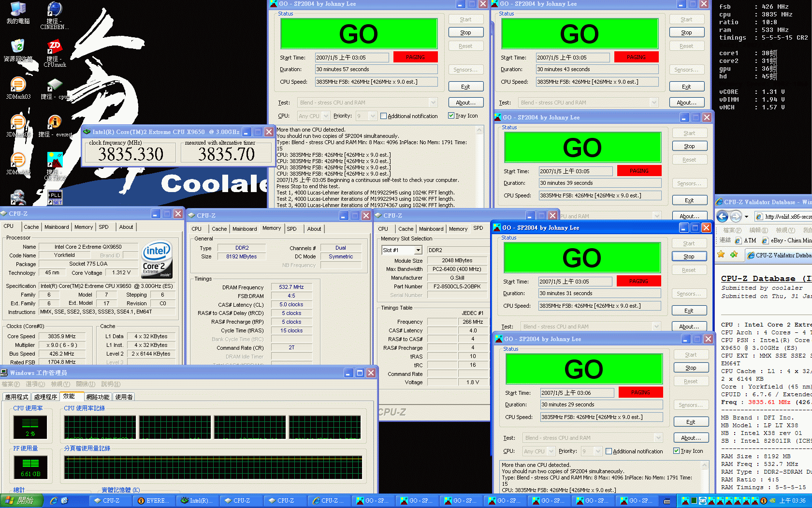The height and width of the screenshot is (508, 812).
Task: Click the orange Everest info tray icon
Action: point(764,501)
